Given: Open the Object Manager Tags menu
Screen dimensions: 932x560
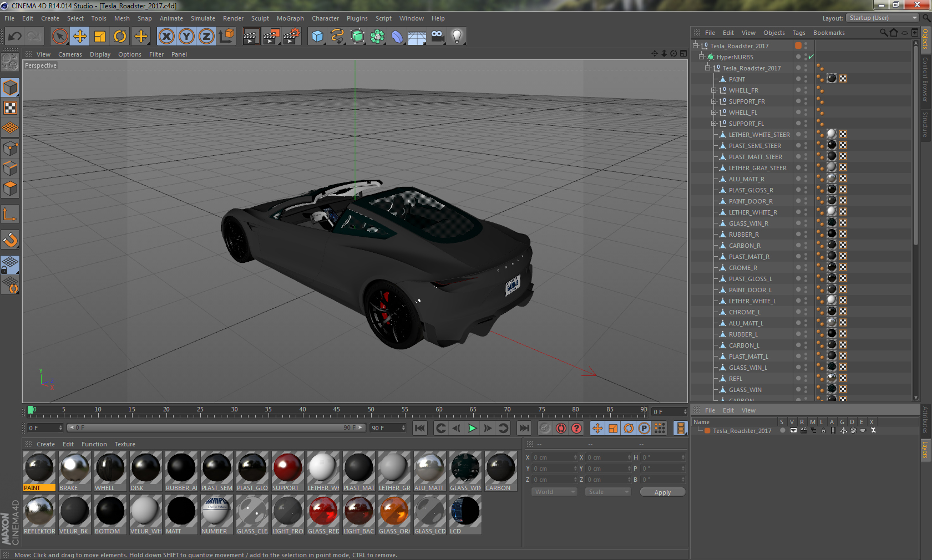Looking at the screenshot, I should pyautogui.click(x=799, y=33).
